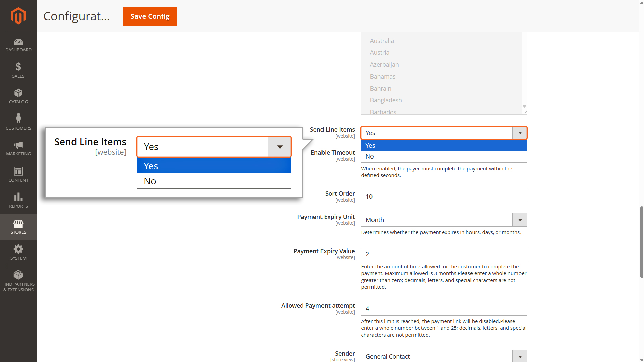Focus the Payment Expiry Value field
The image size is (644, 362).
(444, 254)
